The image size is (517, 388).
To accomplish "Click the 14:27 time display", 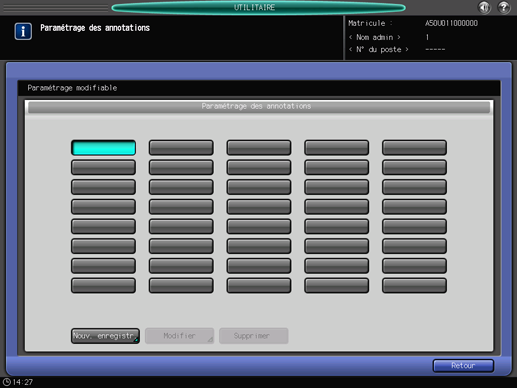I will tap(23, 382).
